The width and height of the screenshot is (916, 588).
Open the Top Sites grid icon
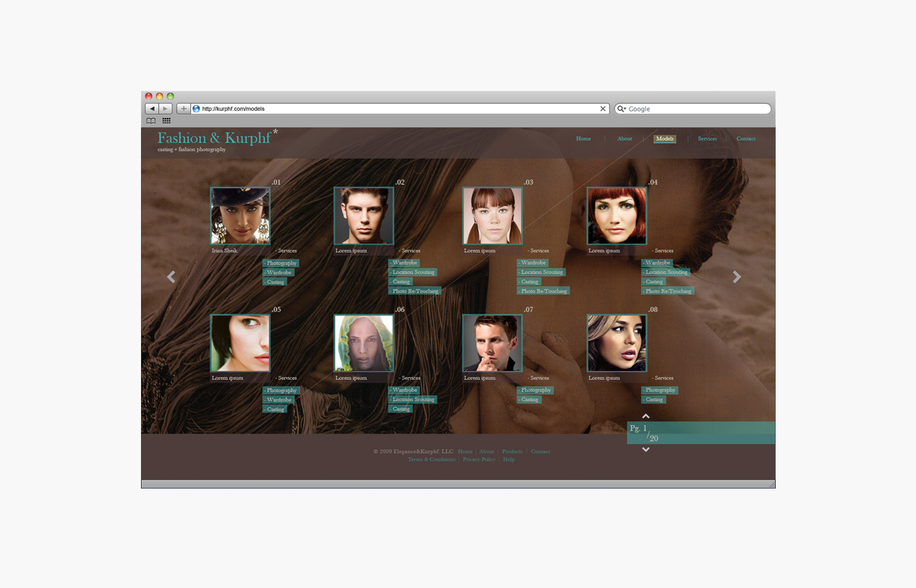point(167,121)
